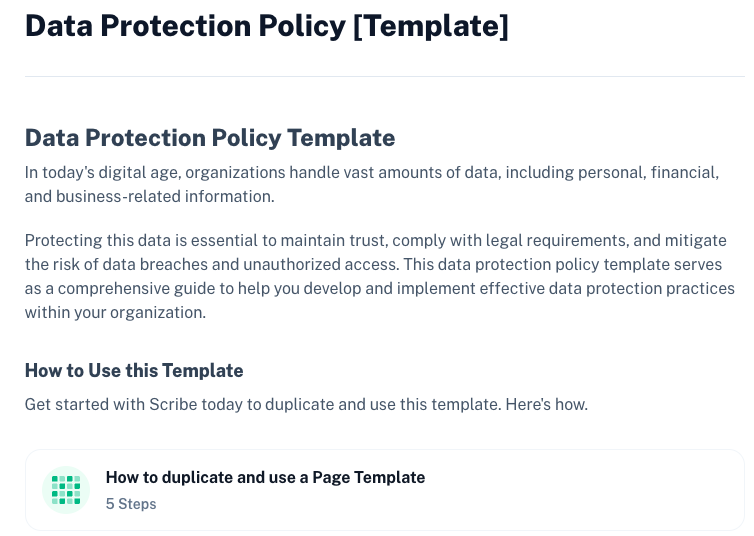Click the '5 Steps' label in the card

(x=131, y=504)
